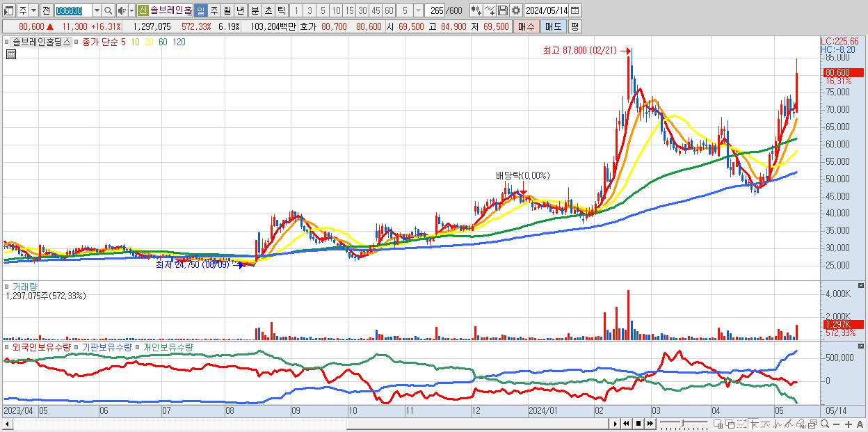Click the green 신 badge icon
Image resolution: width=868 pixels, height=432 pixels.
[143, 10]
